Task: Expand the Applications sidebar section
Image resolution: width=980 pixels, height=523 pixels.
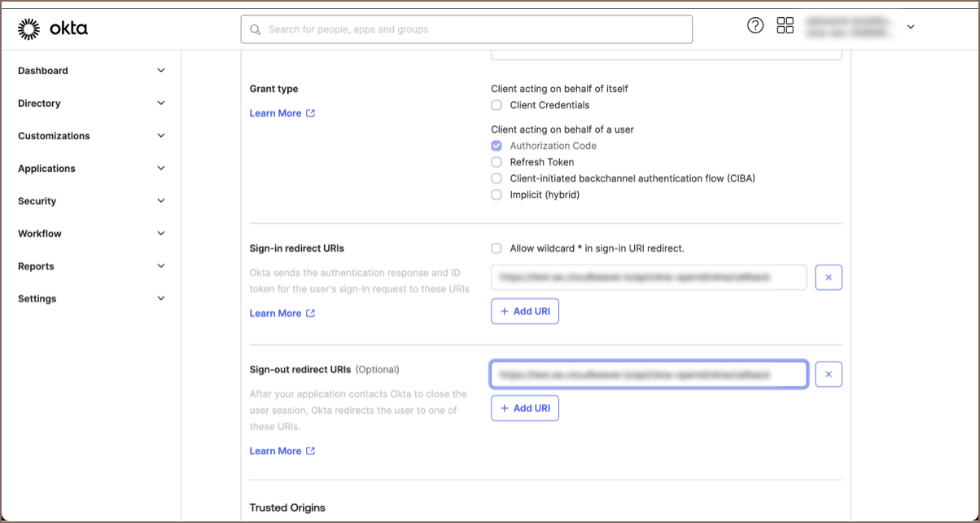Action: click(91, 169)
